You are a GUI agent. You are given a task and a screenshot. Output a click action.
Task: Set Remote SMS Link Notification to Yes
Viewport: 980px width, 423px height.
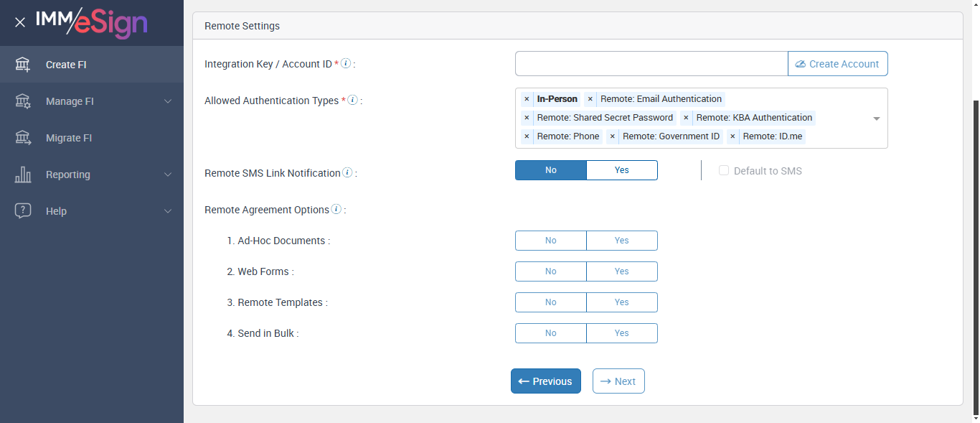(621, 170)
